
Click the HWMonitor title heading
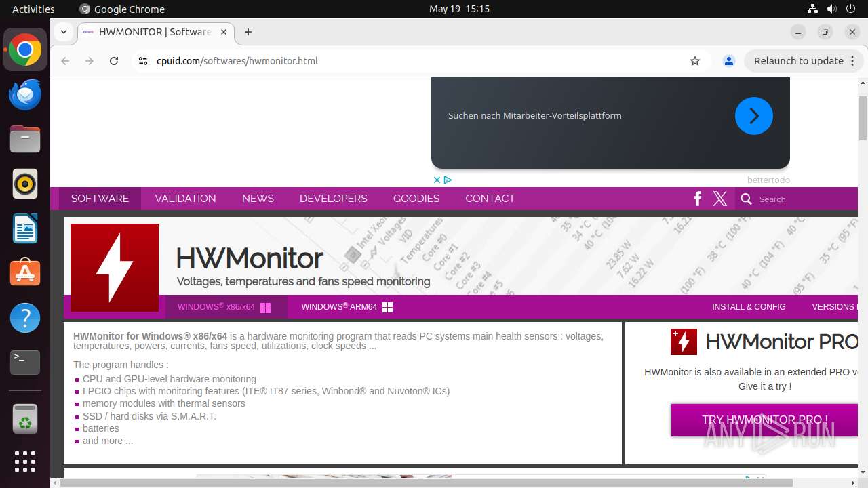[x=250, y=258]
